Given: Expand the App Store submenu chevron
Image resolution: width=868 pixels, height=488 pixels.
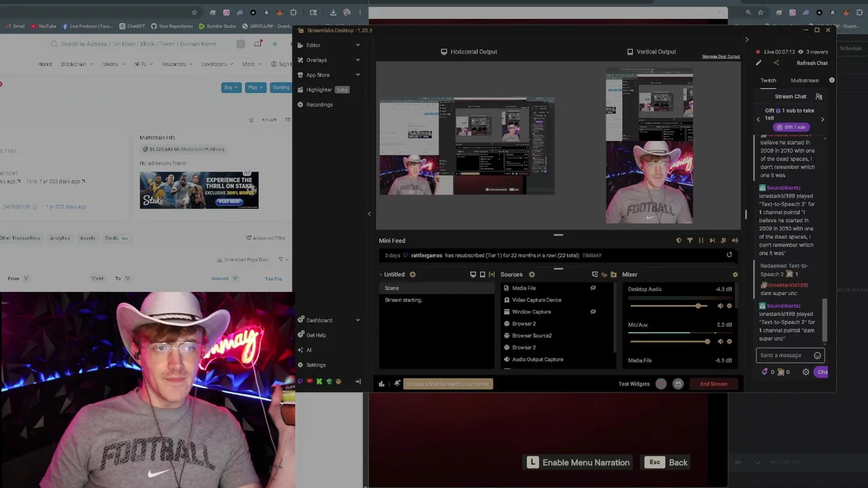Looking at the screenshot, I should (357, 75).
